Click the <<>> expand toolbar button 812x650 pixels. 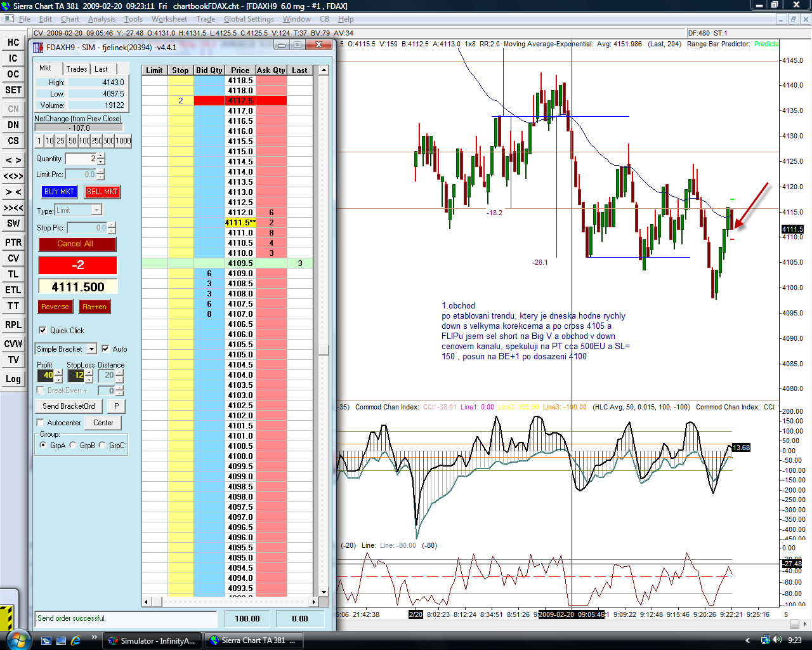click(x=13, y=176)
